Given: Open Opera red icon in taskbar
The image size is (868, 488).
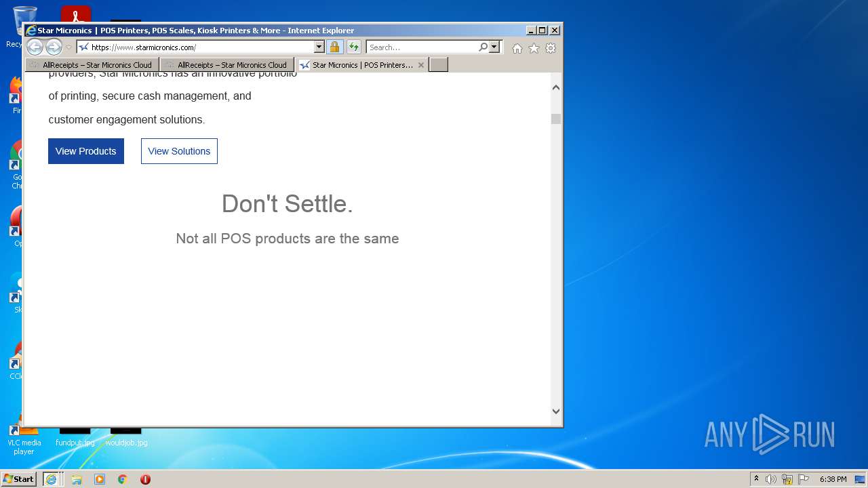Looking at the screenshot, I should [x=145, y=479].
